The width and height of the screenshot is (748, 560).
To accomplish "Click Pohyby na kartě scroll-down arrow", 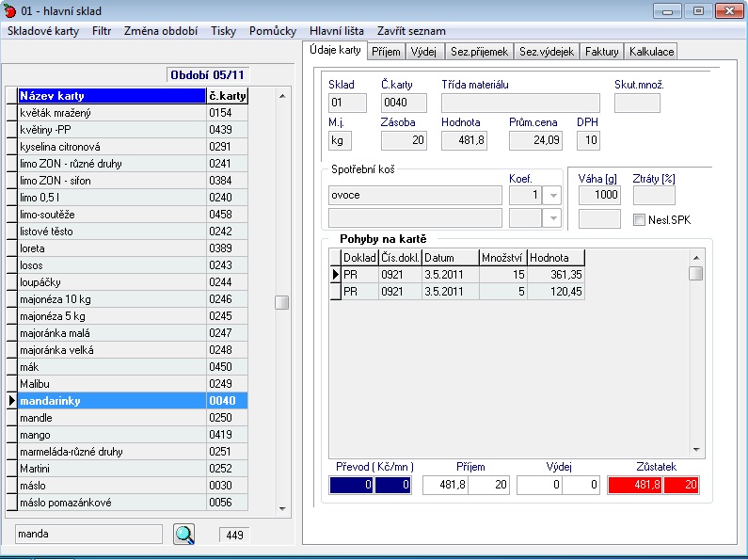I will coord(696,449).
